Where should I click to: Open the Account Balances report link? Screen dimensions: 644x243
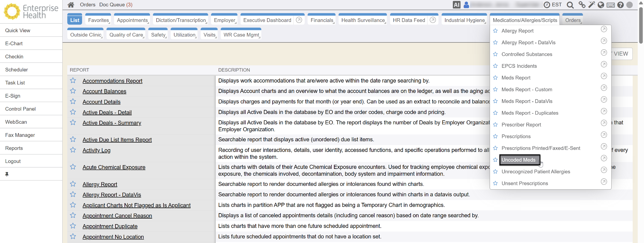pos(104,91)
